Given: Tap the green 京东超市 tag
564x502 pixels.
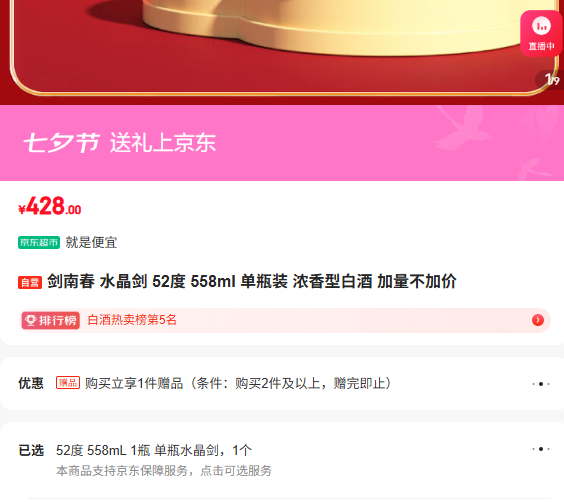Looking at the screenshot, I should click(x=39, y=242).
